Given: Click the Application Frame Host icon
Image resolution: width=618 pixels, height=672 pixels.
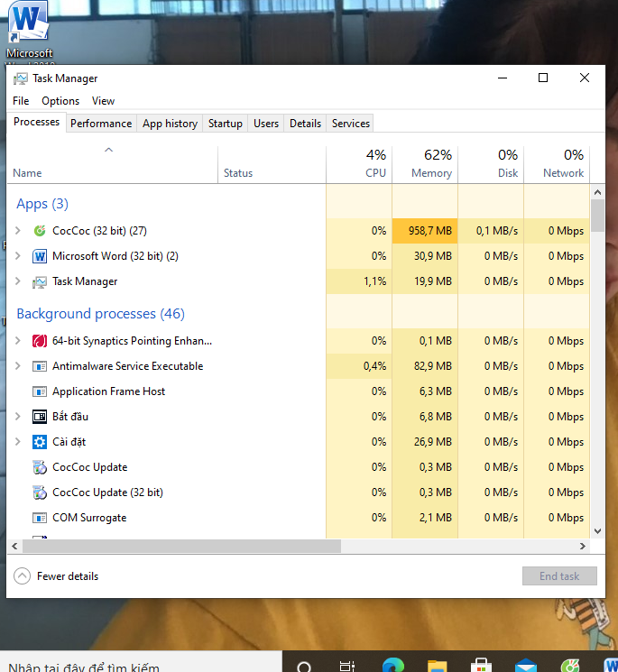Looking at the screenshot, I should tap(40, 391).
